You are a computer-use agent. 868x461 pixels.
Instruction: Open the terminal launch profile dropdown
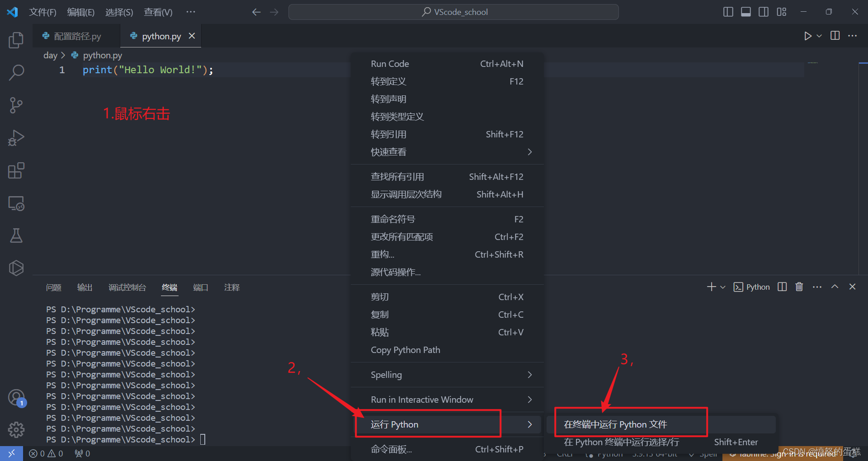722,287
